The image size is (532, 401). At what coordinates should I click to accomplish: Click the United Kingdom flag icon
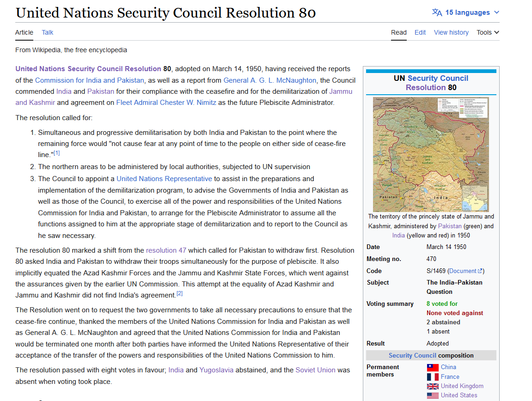[433, 386]
